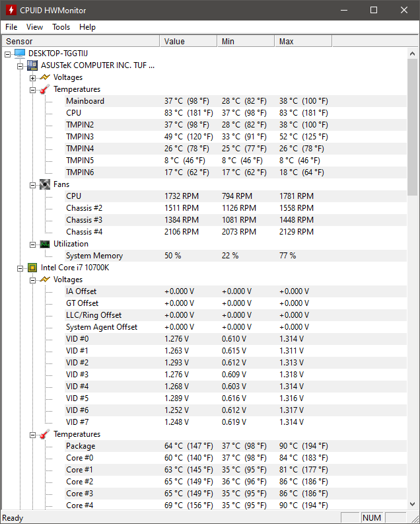Click the fan icon next to Fans
The width and height of the screenshot is (420, 524).
tap(44, 184)
